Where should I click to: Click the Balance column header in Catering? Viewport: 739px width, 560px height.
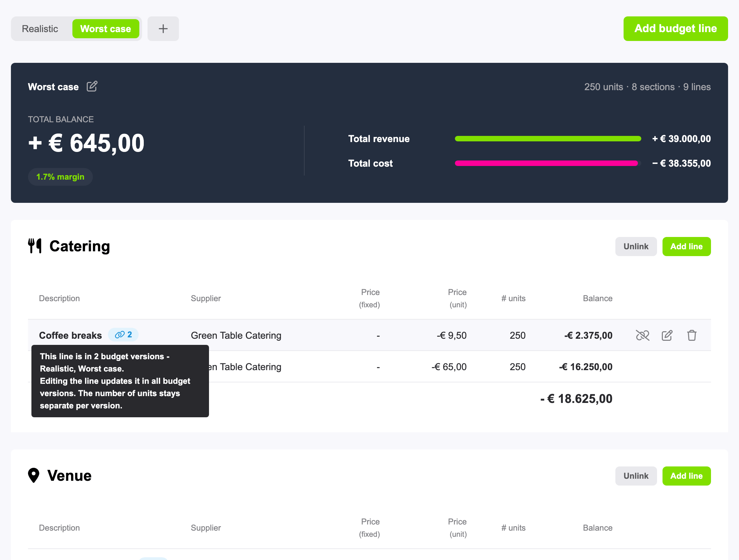click(597, 298)
